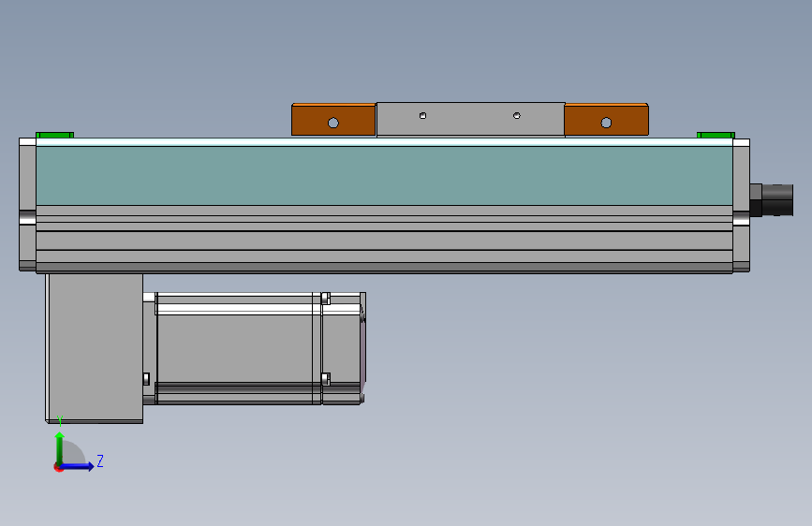Screen dimensions: 812x526
Task: Pick the motor rear end cover
Action: pyautogui.click(x=344, y=348)
